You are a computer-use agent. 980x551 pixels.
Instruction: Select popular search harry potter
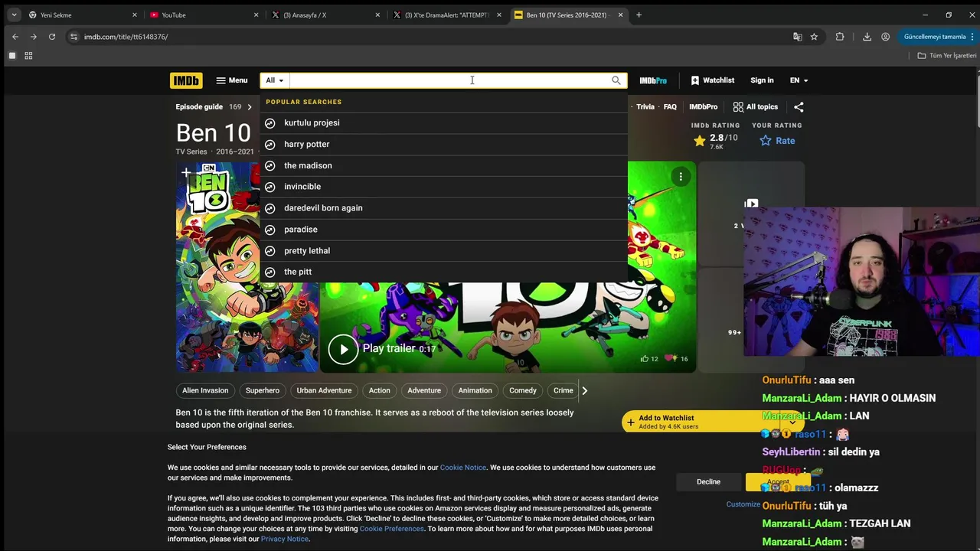(443, 144)
